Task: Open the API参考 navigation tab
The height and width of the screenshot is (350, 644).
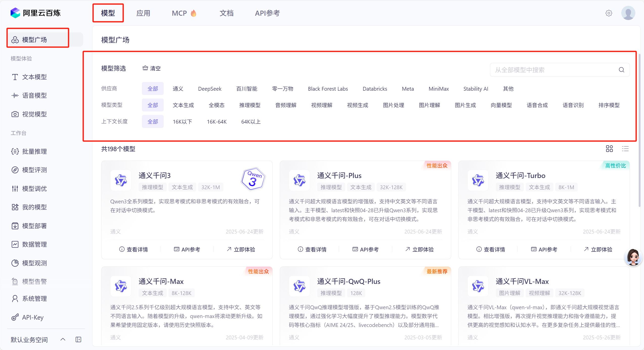Action: pyautogui.click(x=267, y=13)
